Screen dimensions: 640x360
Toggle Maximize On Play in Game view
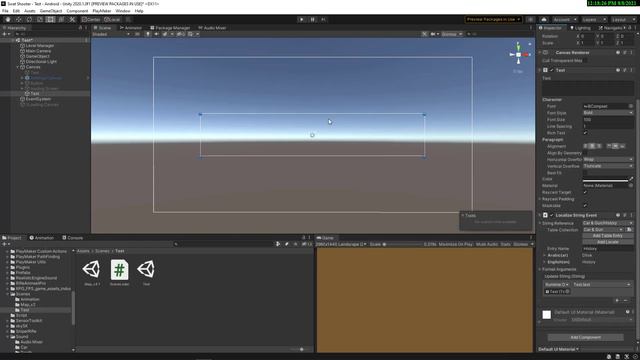point(456,244)
